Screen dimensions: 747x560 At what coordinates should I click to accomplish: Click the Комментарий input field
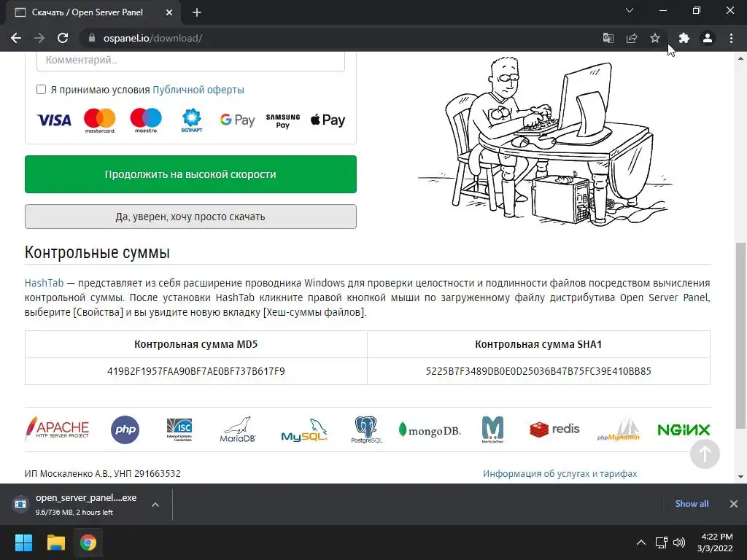pyautogui.click(x=190, y=61)
